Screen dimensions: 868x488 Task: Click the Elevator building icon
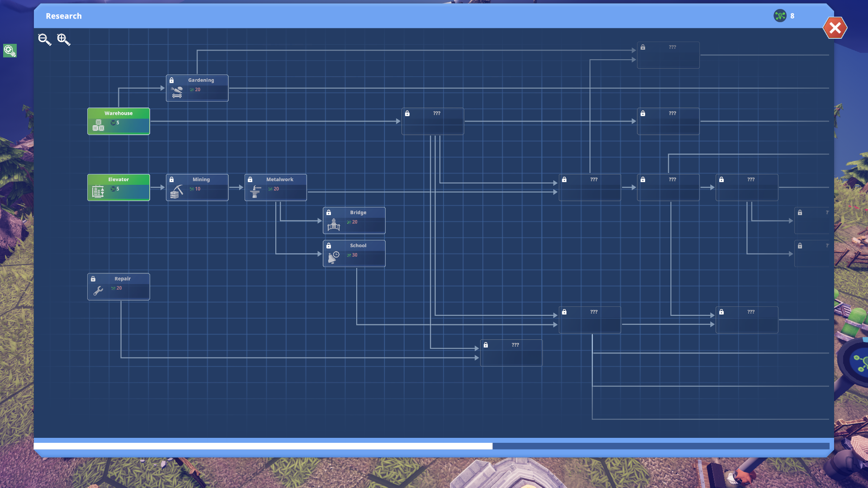click(98, 192)
